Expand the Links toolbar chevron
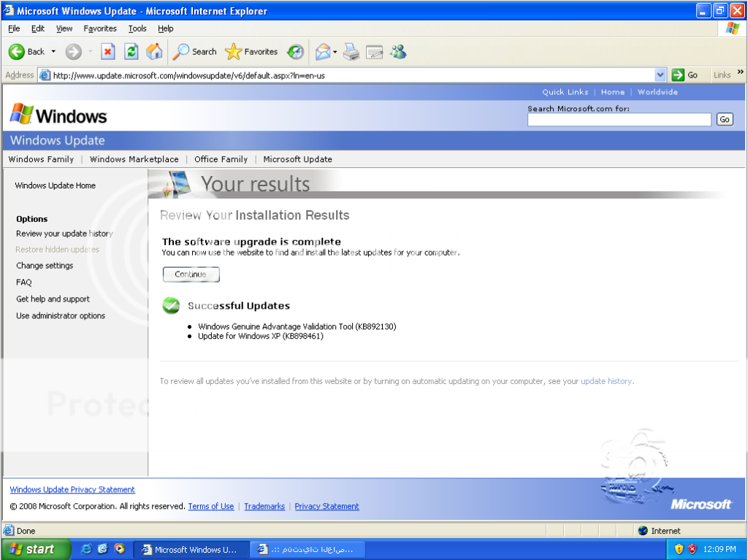 click(x=741, y=72)
